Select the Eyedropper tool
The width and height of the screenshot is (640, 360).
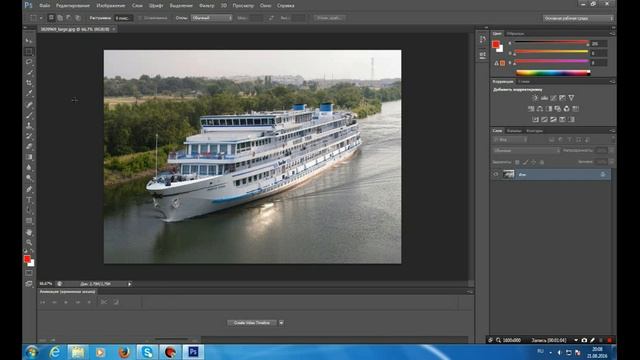click(x=29, y=93)
